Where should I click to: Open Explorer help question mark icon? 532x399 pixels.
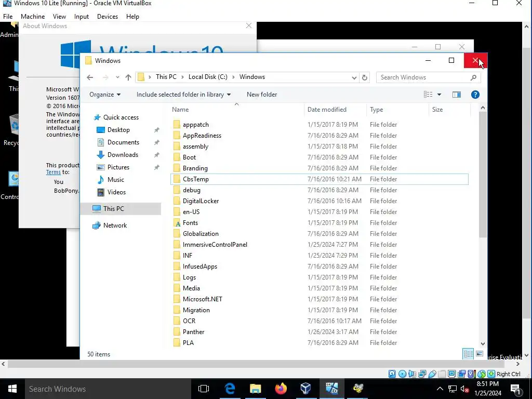tap(475, 95)
